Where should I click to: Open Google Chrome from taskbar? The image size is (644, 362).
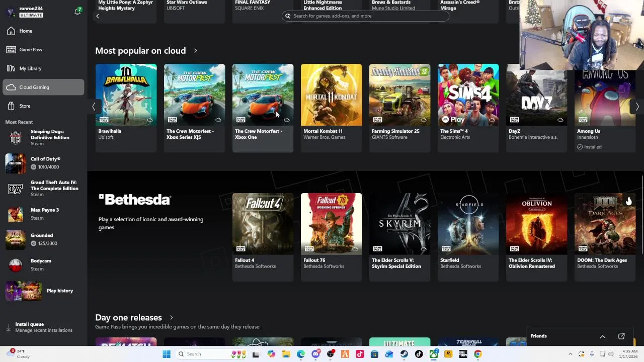pos(477,354)
